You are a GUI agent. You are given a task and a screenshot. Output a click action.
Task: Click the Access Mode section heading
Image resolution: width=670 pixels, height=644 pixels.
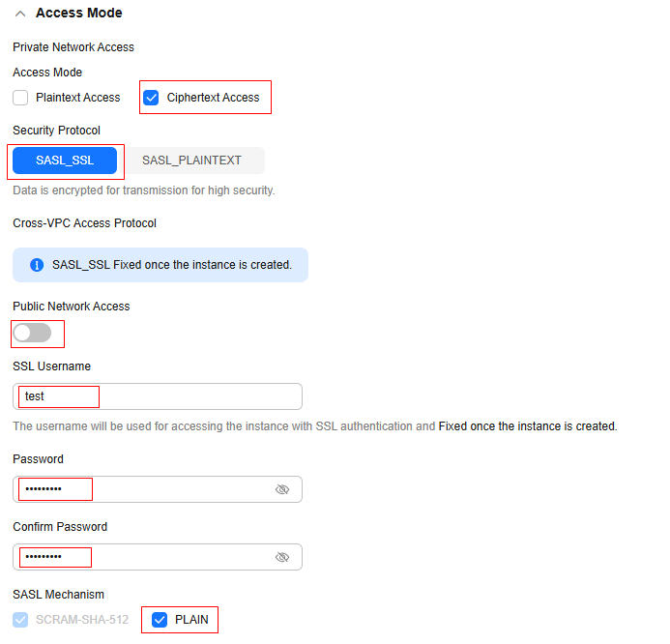pyautogui.click(x=78, y=13)
